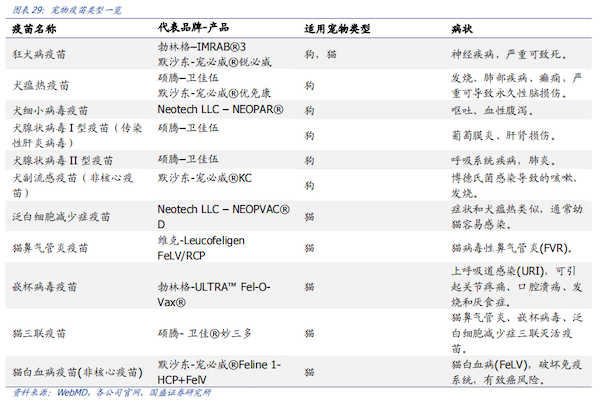
Task: Click '硕腾–卫佳伍' in the 犬腺状病毒 II 型 row
Action: coord(188,159)
